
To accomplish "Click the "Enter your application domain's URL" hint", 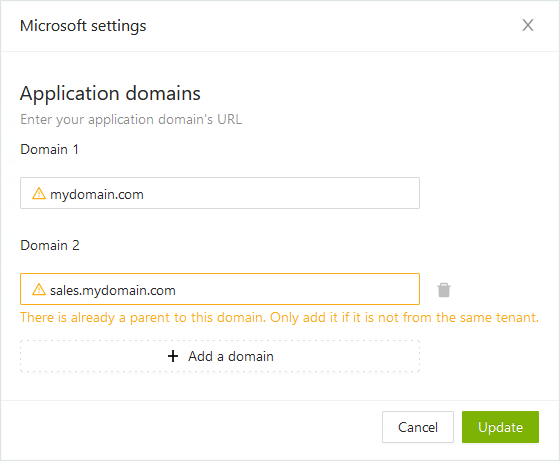I will click(x=131, y=119).
